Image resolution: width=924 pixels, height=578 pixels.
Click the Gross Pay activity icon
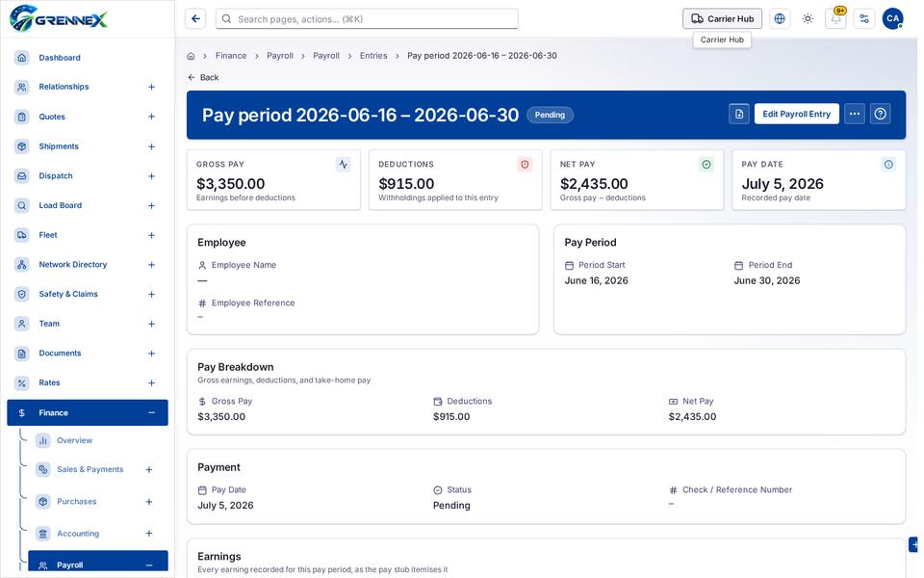pos(344,165)
